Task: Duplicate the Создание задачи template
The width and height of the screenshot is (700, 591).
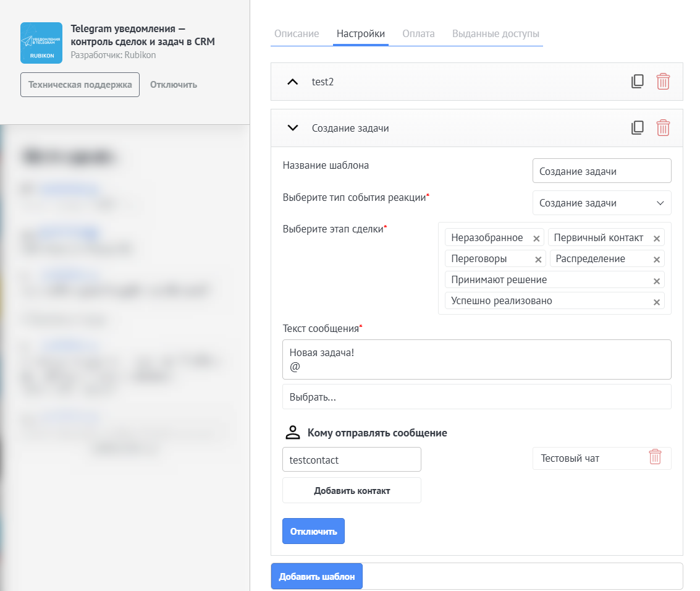Action: [x=638, y=128]
